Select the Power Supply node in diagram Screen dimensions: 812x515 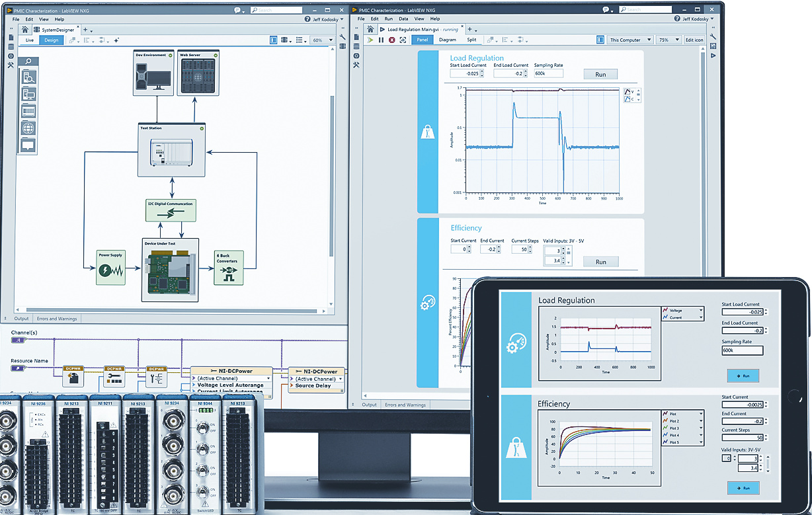coord(110,268)
